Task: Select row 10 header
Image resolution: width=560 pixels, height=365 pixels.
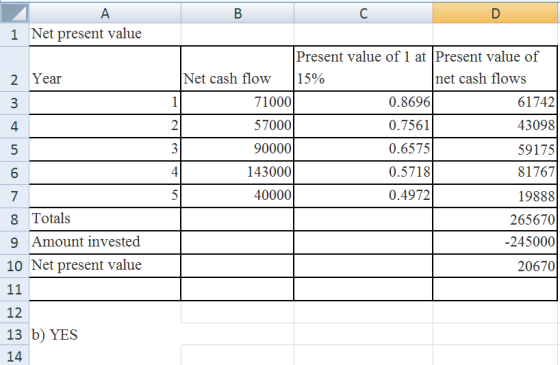Action: pos(14,266)
